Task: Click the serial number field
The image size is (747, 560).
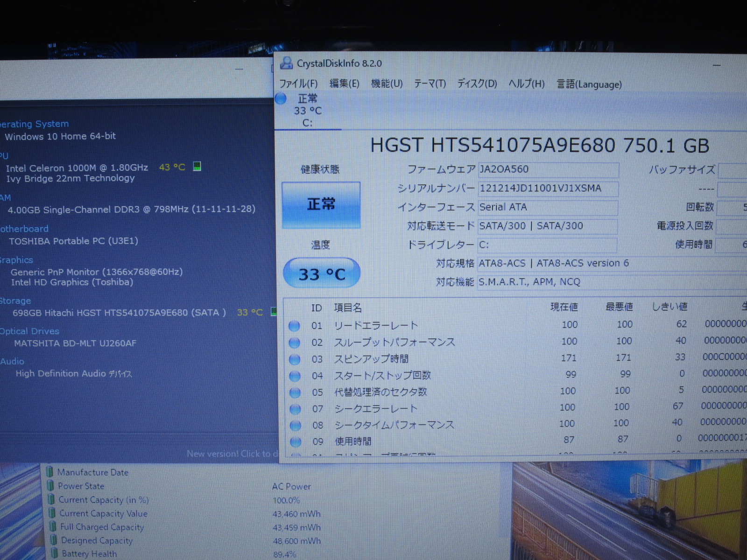Action: click(548, 189)
